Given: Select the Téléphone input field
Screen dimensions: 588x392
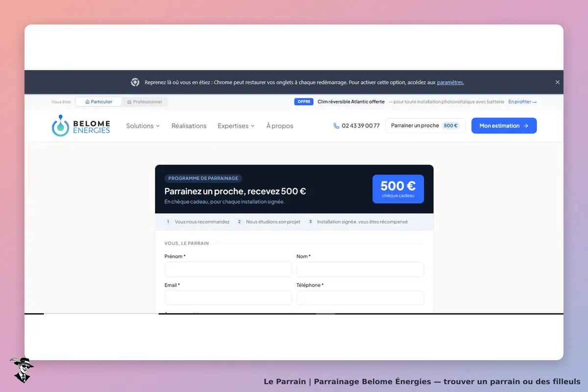Looking at the screenshot, I should [x=360, y=298].
